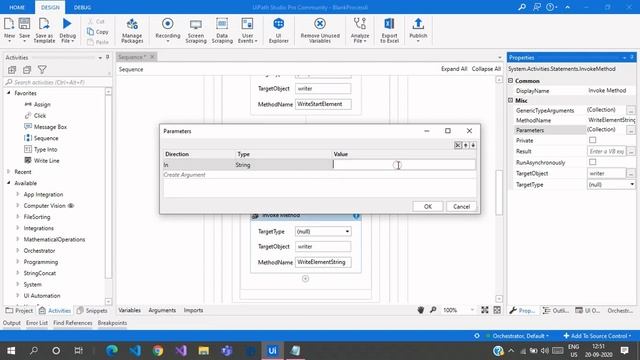Viewport: 640px width, 360px height.
Task: Click expand all activities icon in panel
Action: (12, 70)
